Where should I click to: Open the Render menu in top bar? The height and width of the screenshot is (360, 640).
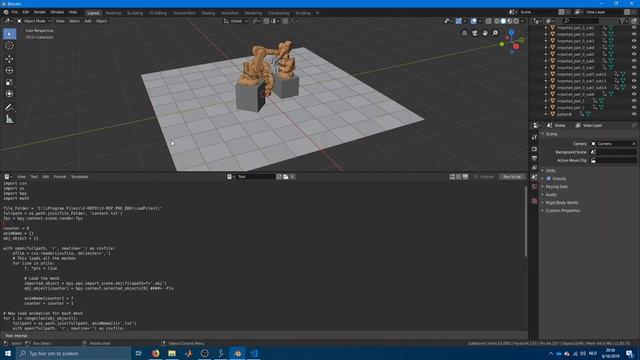(x=40, y=12)
